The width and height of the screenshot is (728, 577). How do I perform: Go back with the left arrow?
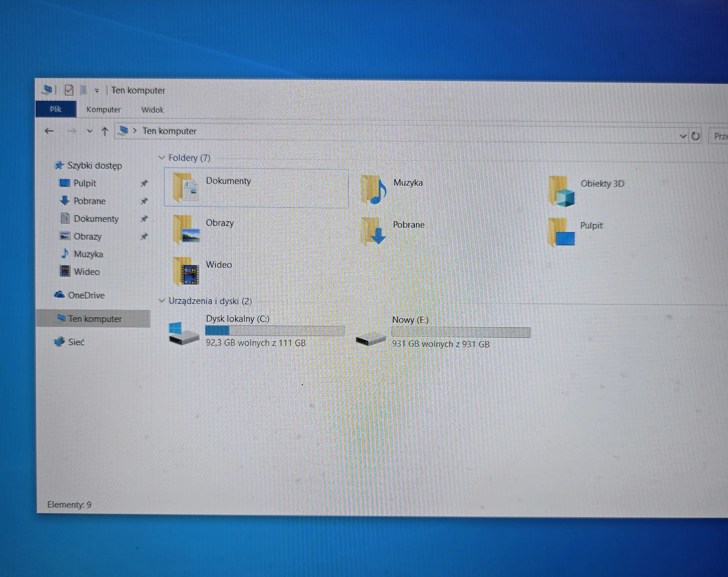[49, 131]
